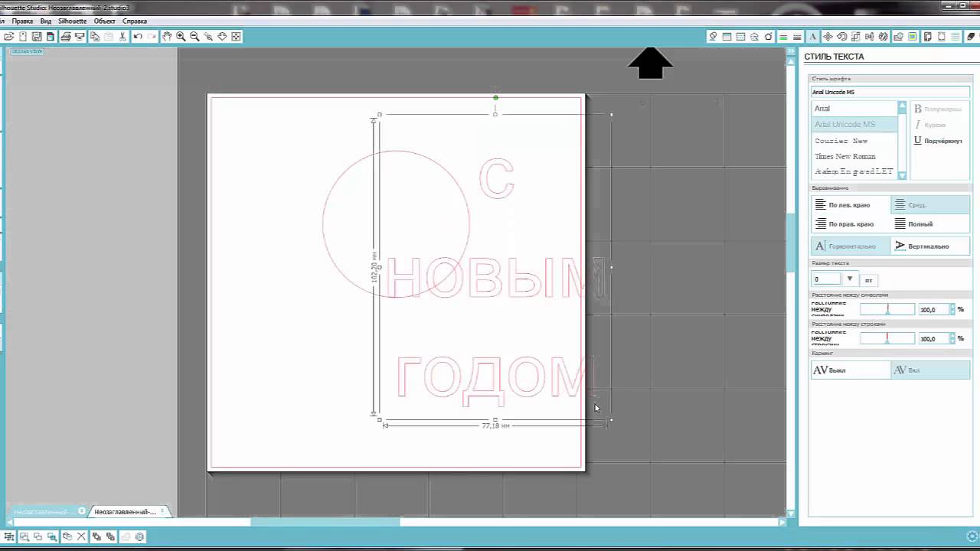
Task: Set vertical text direction
Action: [930, 246]
